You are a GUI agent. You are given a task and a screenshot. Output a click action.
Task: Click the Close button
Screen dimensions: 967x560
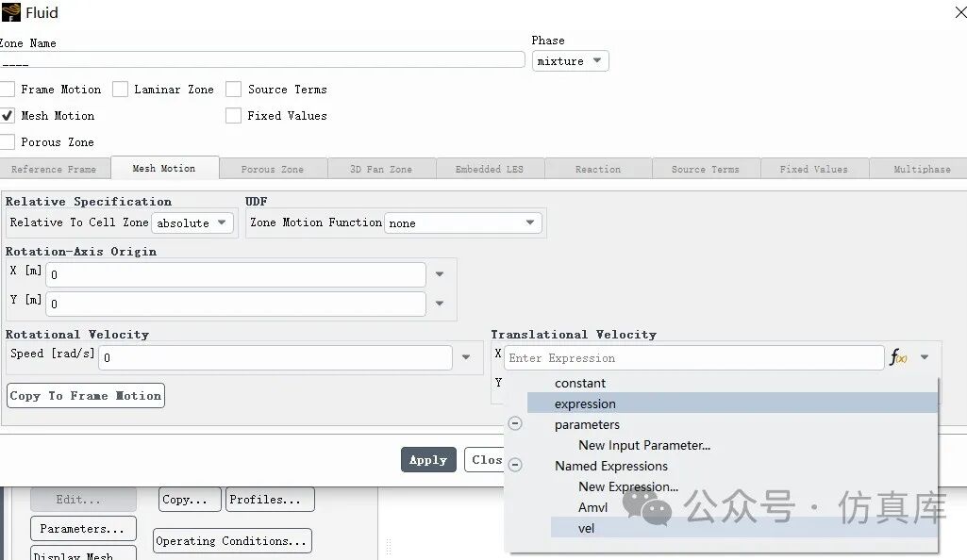(x=485, y=459)
